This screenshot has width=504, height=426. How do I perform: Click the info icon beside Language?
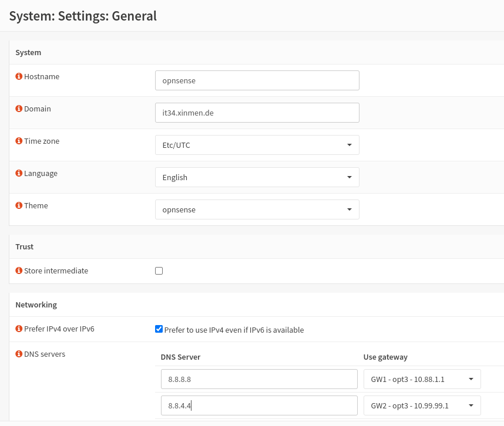(19, 173)
